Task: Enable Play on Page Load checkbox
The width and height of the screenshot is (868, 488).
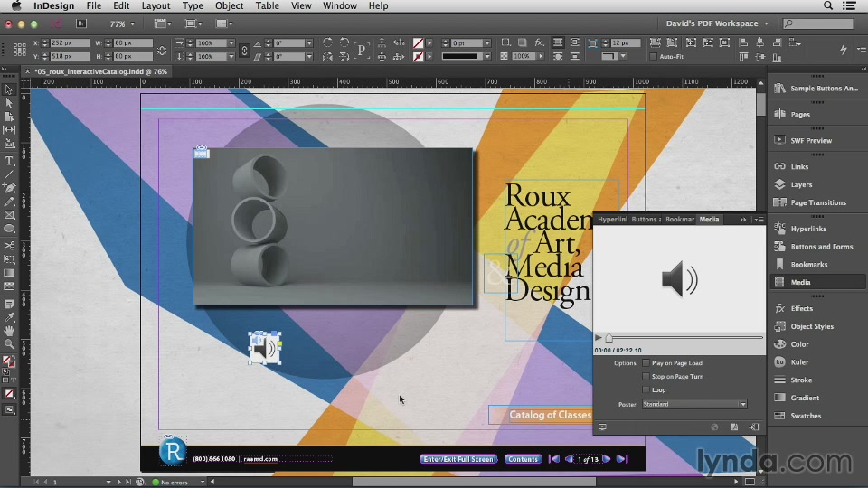Action: point(646,363)
